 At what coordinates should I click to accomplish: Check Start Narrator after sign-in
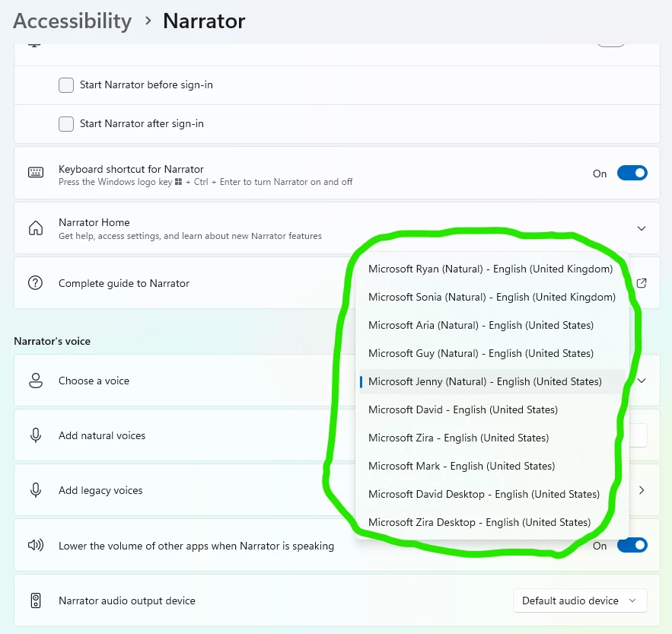[x=66, y=124]
